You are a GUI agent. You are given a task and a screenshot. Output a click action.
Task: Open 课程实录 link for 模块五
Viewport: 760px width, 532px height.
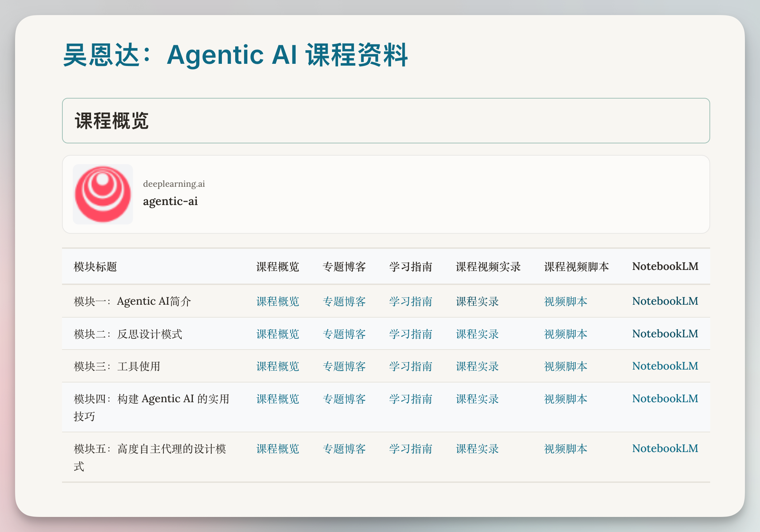coord(477,449)
